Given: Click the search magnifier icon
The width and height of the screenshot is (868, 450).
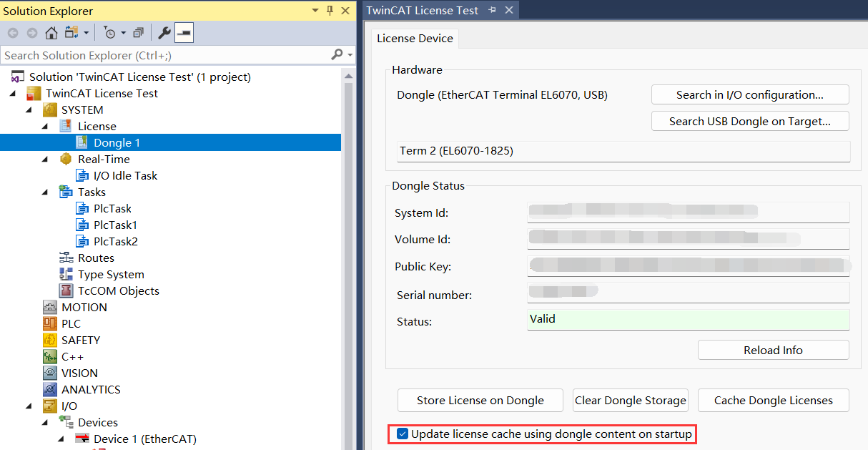Looking at the screenshot, I should click(337, 54).
